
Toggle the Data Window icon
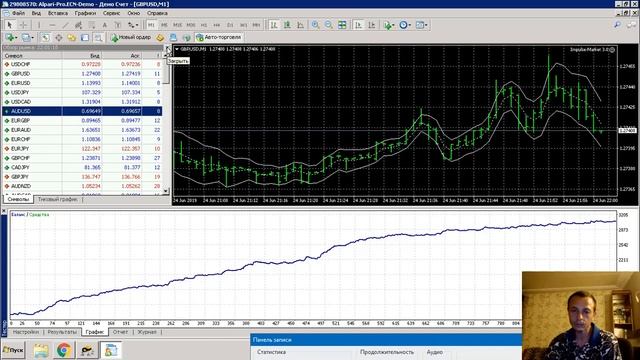(58, 38)
